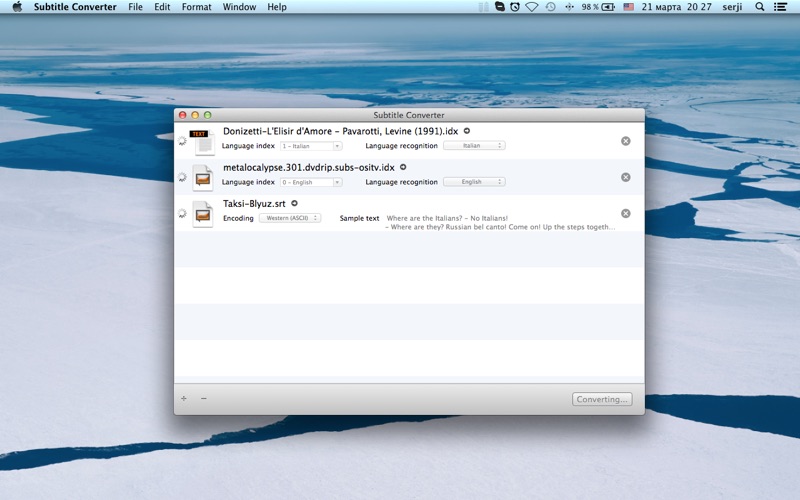The height and width of the screenshot is (500, 800).
Task: Click the metalocalypse subtitle file icon
Action: [203, 178]
